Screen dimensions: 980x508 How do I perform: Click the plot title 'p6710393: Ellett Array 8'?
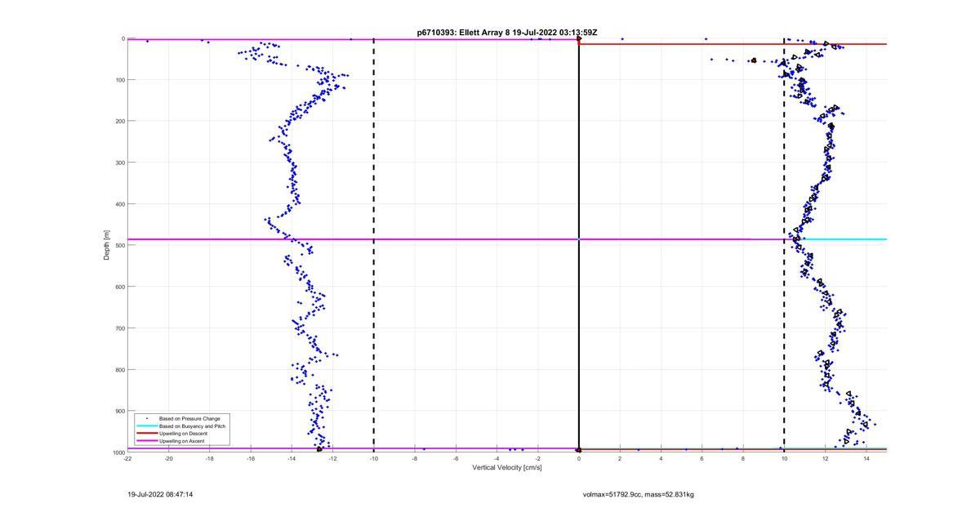463,33
